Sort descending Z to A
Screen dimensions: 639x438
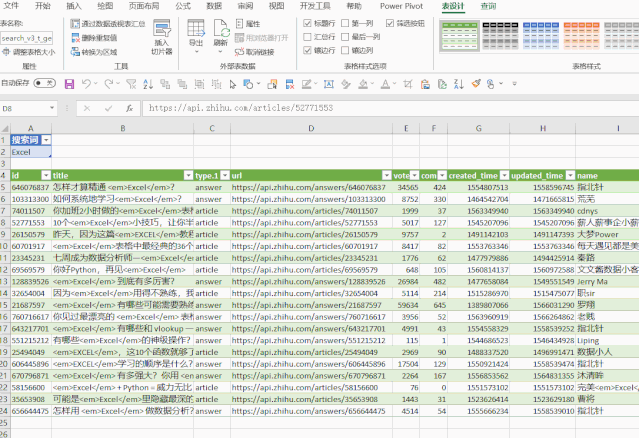pos(459,84)
